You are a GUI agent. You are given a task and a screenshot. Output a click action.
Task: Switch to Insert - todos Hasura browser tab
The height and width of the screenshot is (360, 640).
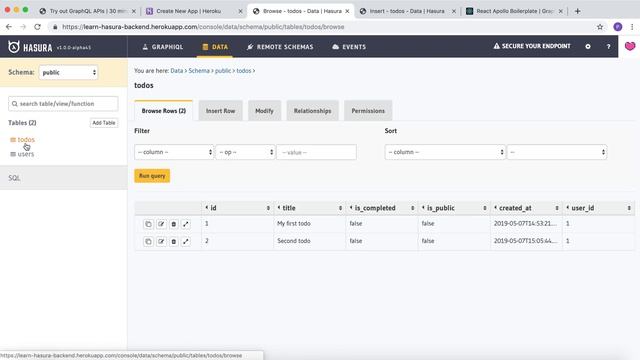(407, 11)
